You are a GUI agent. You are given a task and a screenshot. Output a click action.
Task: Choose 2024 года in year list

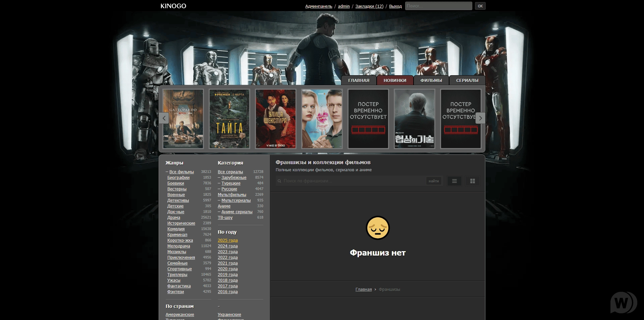click(227, 246)
